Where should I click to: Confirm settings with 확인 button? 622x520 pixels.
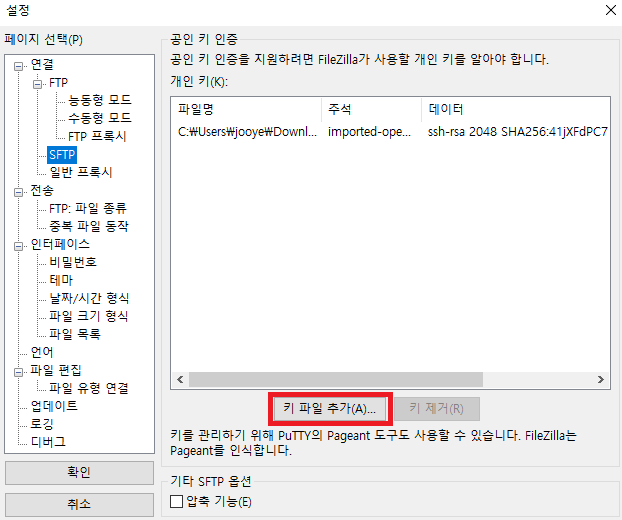pos(79,473)
